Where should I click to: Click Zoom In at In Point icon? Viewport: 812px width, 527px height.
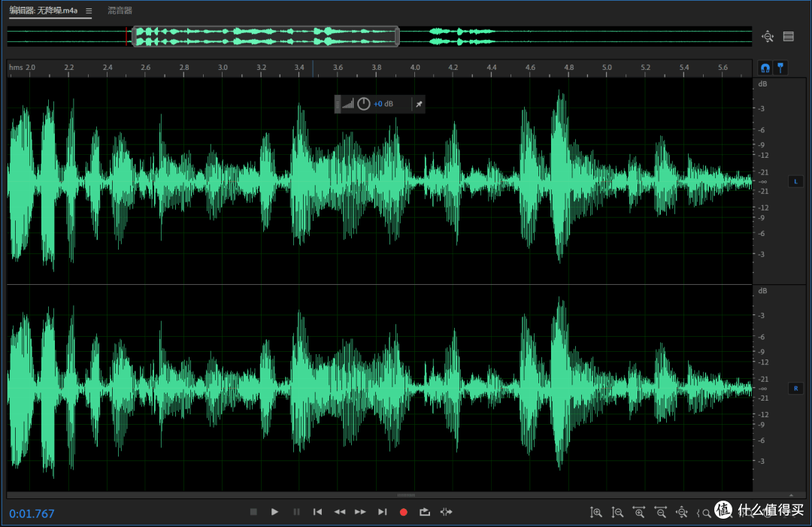tap(704, 513)
